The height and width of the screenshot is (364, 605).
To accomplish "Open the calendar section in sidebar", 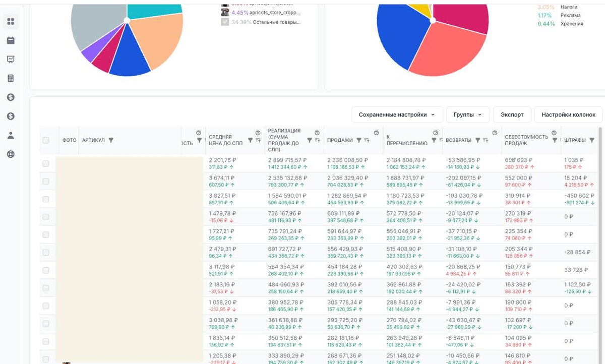I will [11, 40].
